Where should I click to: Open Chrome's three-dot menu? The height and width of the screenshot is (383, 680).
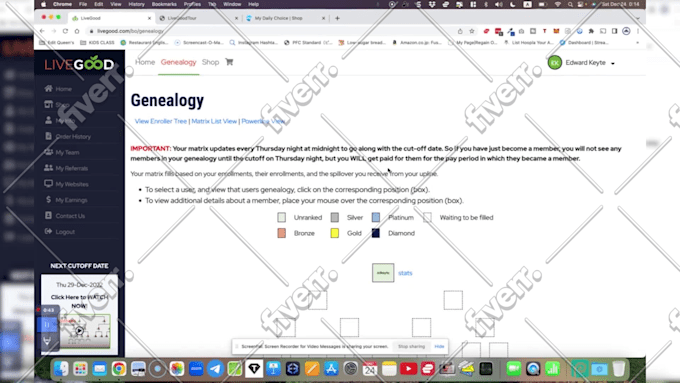pos(638,31)
